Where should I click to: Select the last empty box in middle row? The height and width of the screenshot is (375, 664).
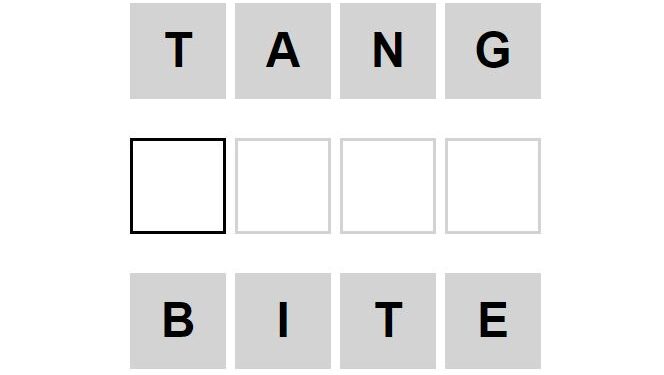pos(493,186)
